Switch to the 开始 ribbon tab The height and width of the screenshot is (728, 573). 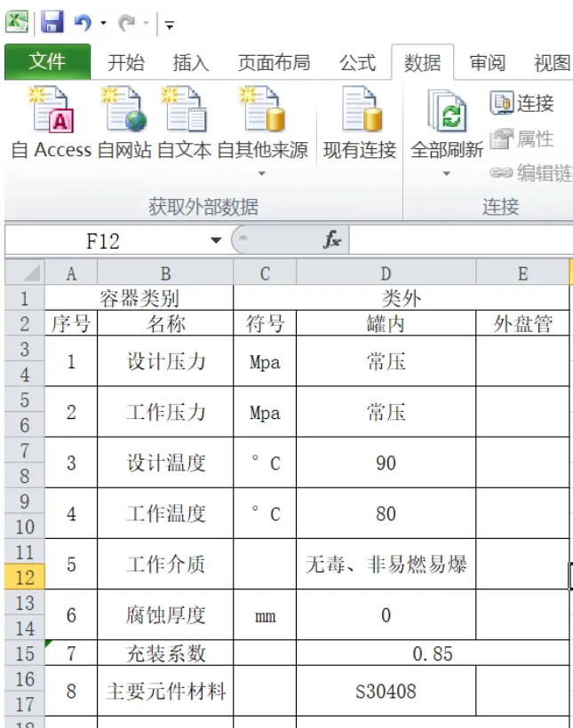(x=126, y=63)
